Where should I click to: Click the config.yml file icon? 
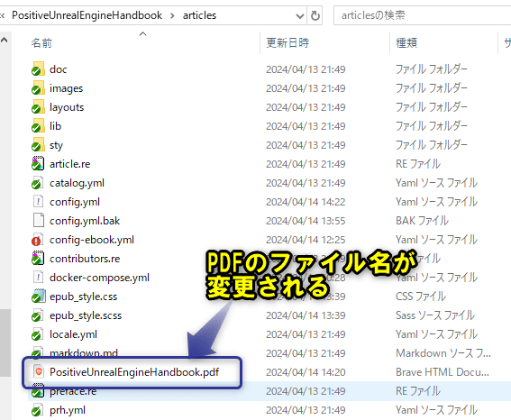[x=38, y=202]
